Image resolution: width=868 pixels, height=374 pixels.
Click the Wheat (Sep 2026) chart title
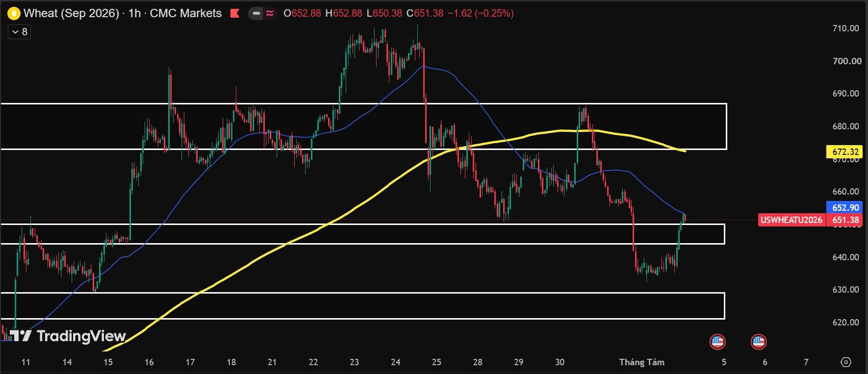click(71, 13)
